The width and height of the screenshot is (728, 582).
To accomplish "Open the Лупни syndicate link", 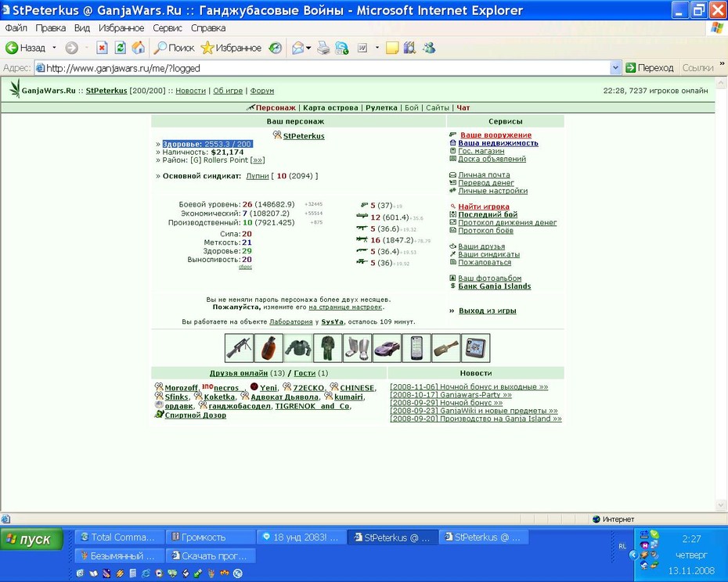I will (258, 176).
